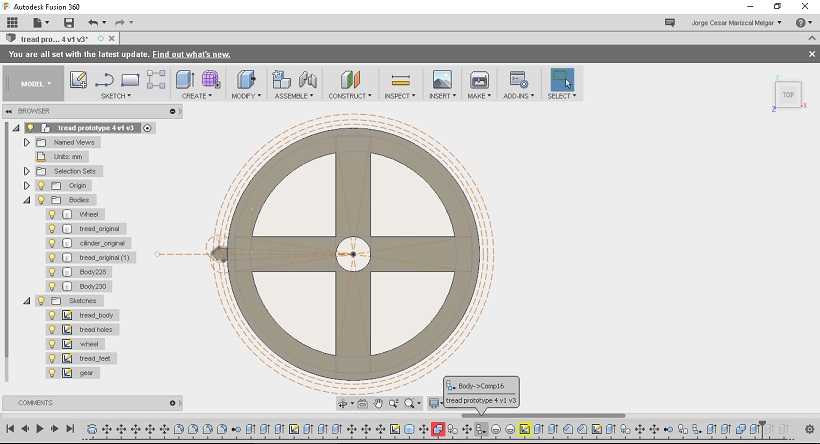The width and height of the screenshot is (820, 444).
Task: Collapse the Browser panel
Action: pos(9,111)
